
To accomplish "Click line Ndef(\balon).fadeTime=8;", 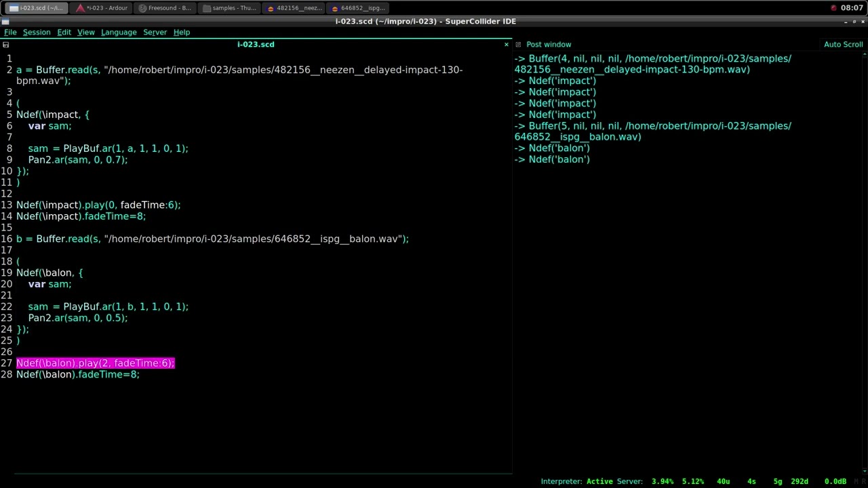I will click(78, 374).
